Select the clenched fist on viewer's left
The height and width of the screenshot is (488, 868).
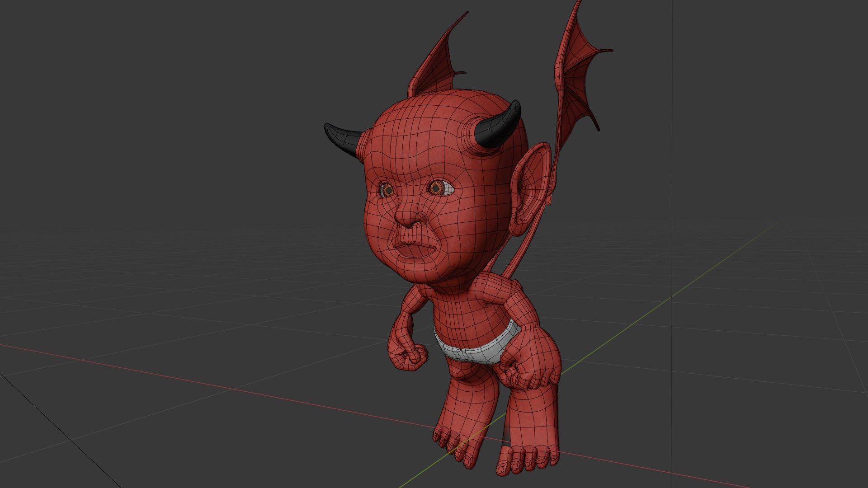[409, 357]
